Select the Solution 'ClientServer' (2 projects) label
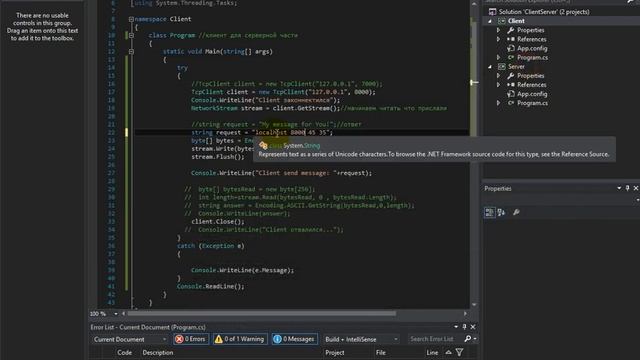640x360 pixels. 544,12
